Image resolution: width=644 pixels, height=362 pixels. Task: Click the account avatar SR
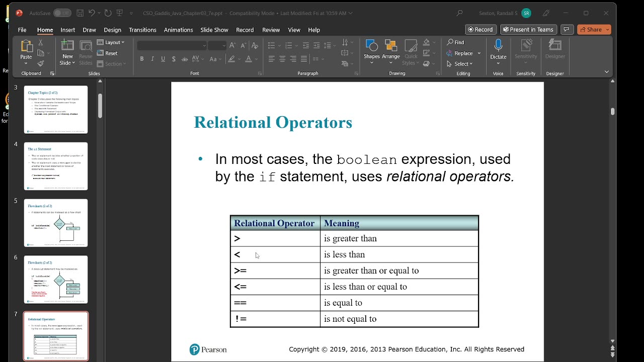(526, 13)
